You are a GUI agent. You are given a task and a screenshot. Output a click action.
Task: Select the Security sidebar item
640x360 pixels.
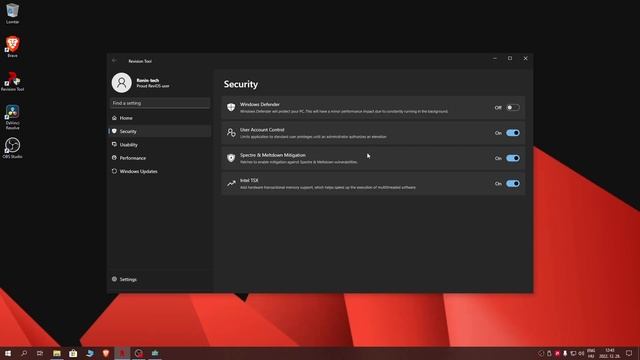pos(160,131)
